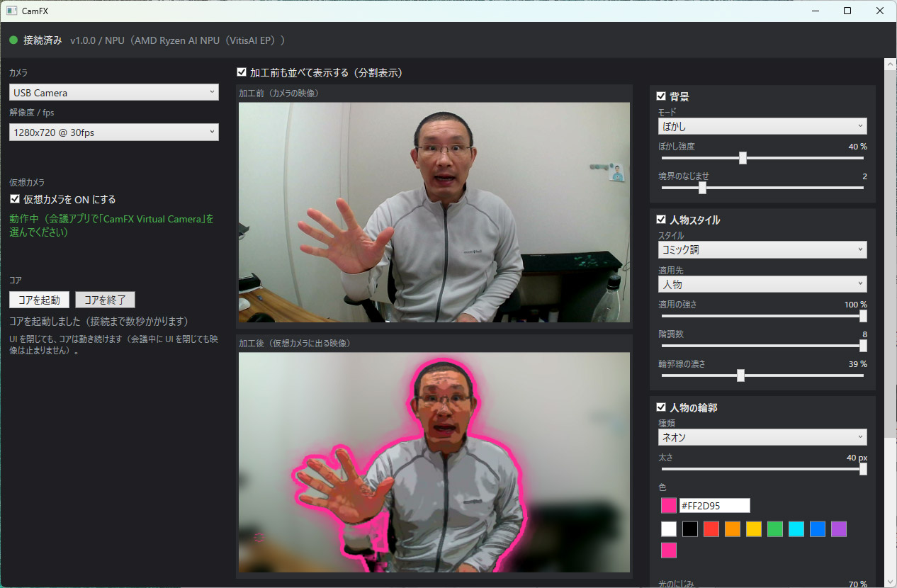Select the blue color swatch

point(818,529)
